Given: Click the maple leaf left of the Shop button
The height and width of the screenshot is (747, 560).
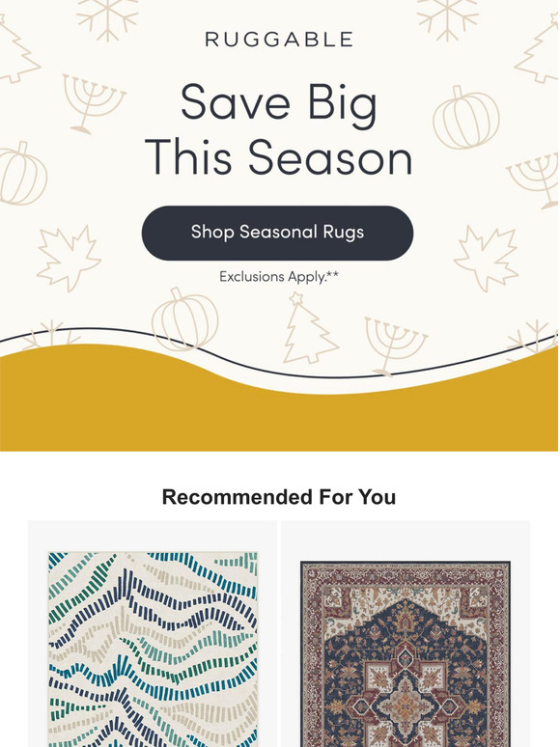Looking at the screenshot, I should point(70,259).
